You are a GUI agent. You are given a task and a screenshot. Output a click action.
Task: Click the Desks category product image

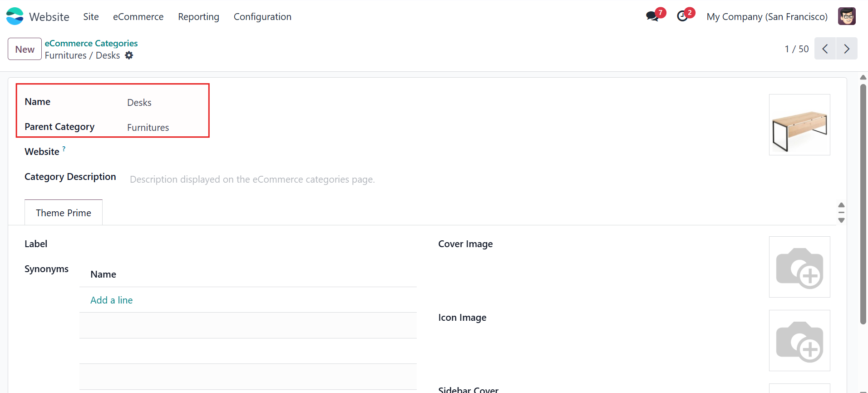(799, 124)
